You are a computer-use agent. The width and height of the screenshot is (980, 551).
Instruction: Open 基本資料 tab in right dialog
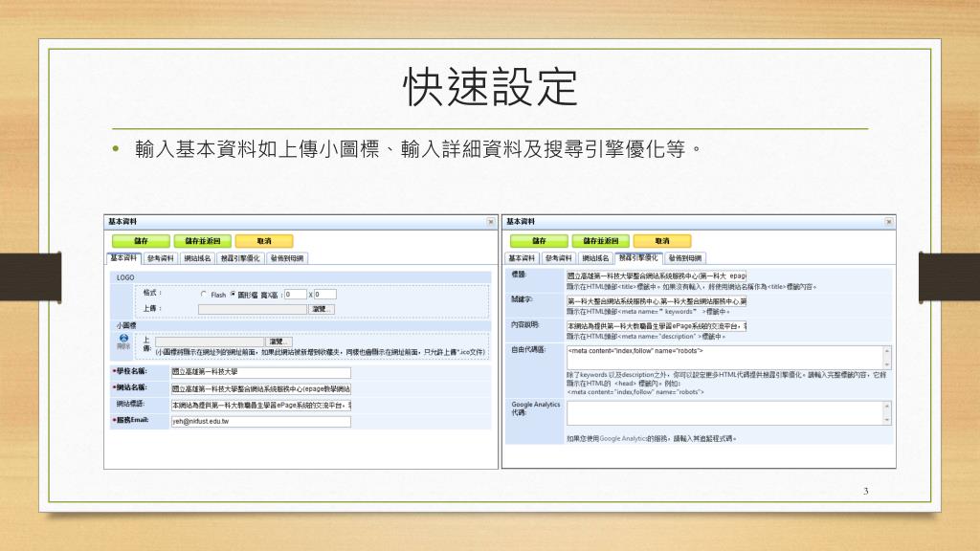[x=522, y=258]
